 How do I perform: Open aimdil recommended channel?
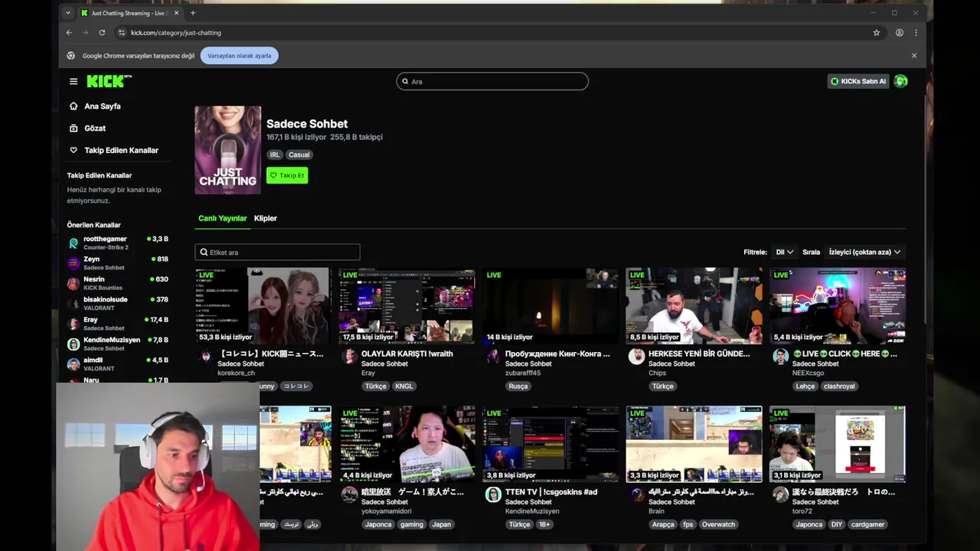point(118,364)
